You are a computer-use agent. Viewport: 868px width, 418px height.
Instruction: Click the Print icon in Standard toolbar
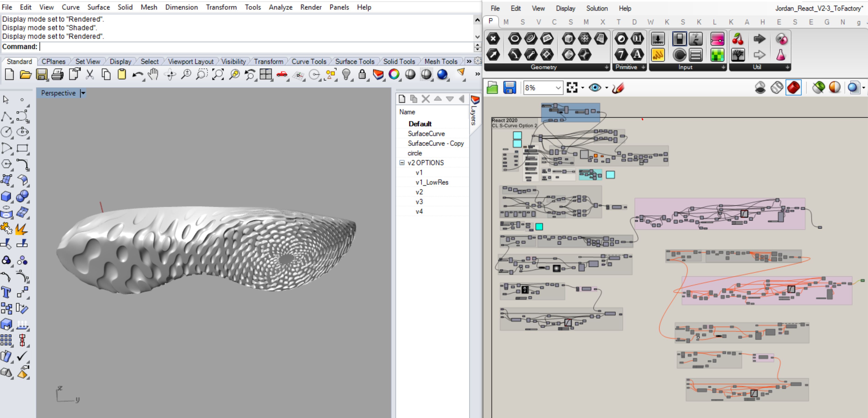pos(57,74)
